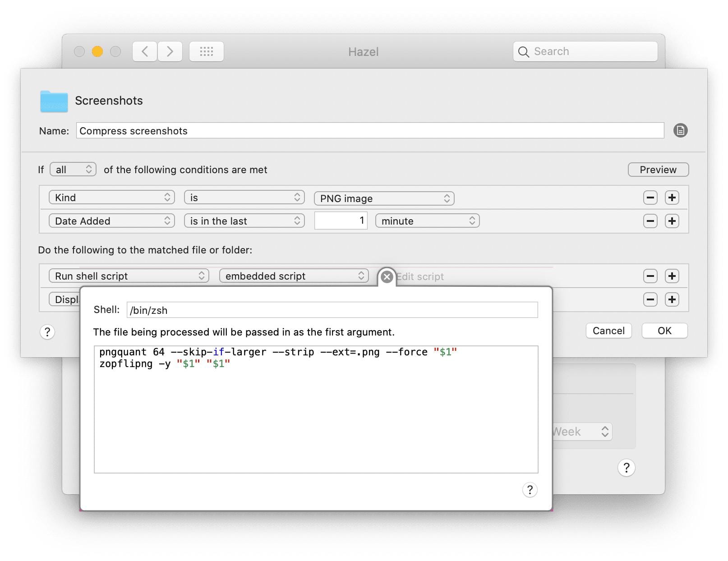728x561 pixels.
Task: Open the Screenshots folder icon
Action: click(54, 101)
